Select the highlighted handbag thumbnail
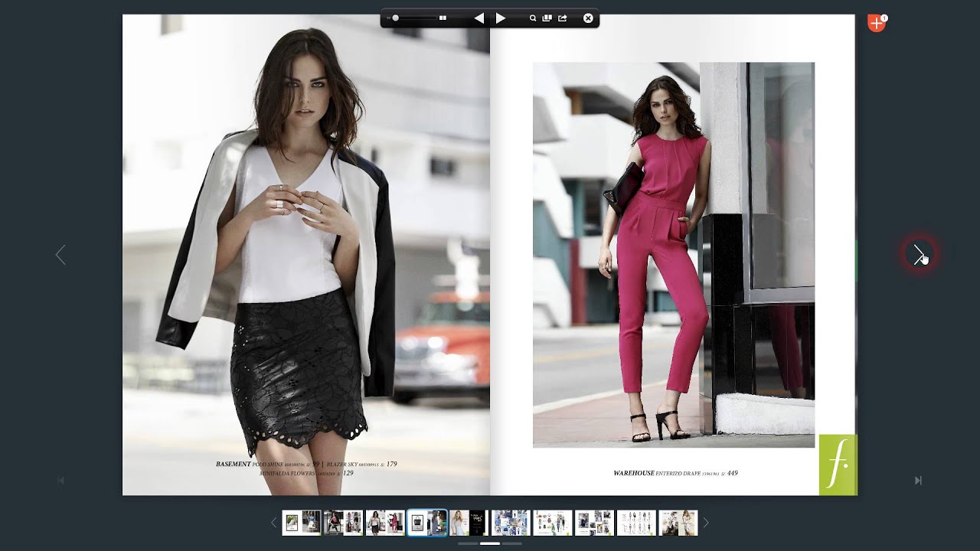The image size is (980, 551). coord(427,523)
